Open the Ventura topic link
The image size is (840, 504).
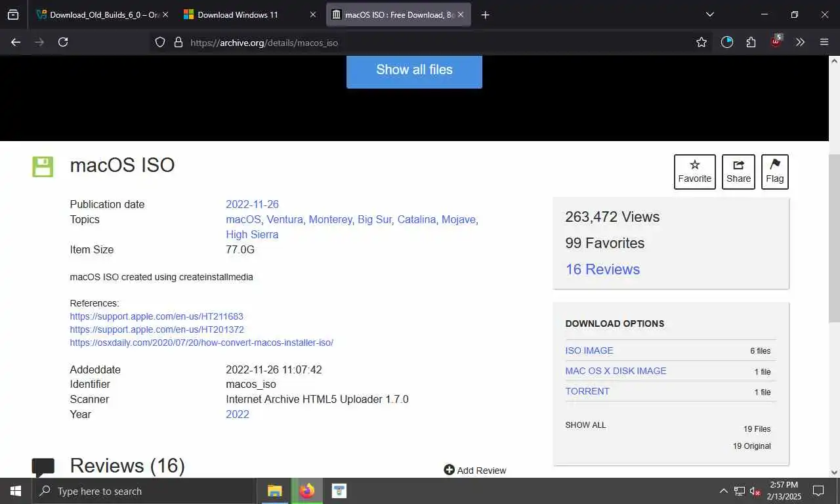point(285,219)
